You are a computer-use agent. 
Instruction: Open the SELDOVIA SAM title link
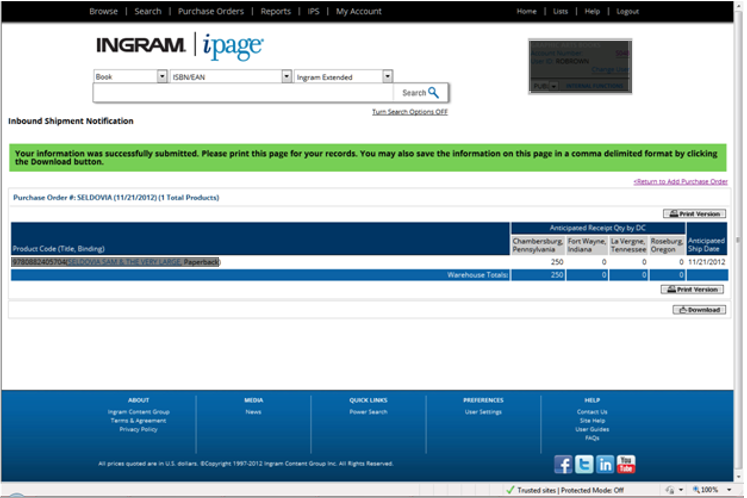125,262
